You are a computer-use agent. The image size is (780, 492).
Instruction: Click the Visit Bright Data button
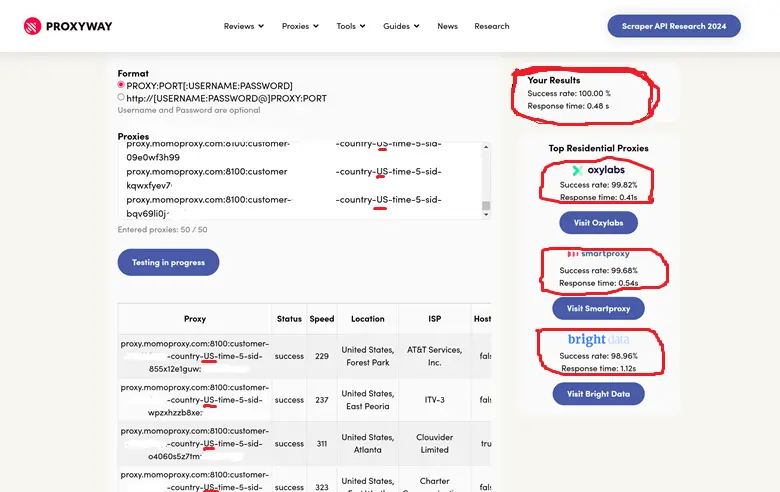598,394
